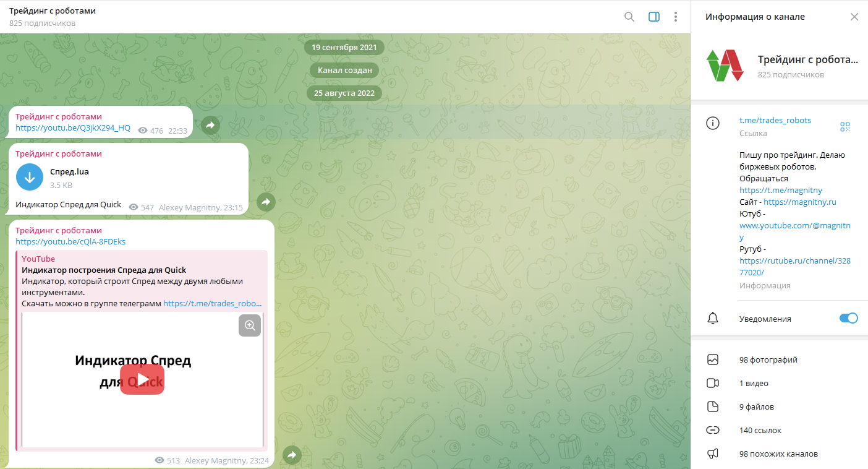Image resolution: width=868 pixels, height=469 pixels.
Task: Click the 513 views eye icon
Action: click(160, 460)
